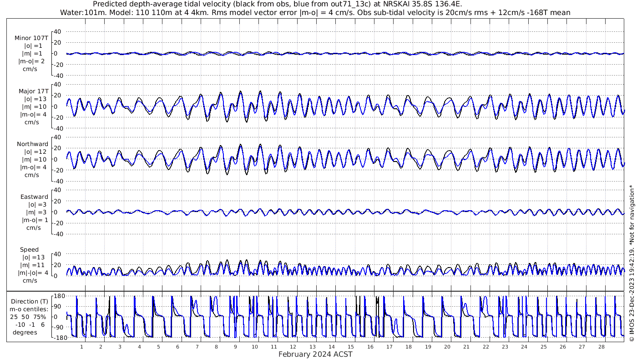
Task: Select the 'Northward' panel label
Action: [x=32, y=144]
